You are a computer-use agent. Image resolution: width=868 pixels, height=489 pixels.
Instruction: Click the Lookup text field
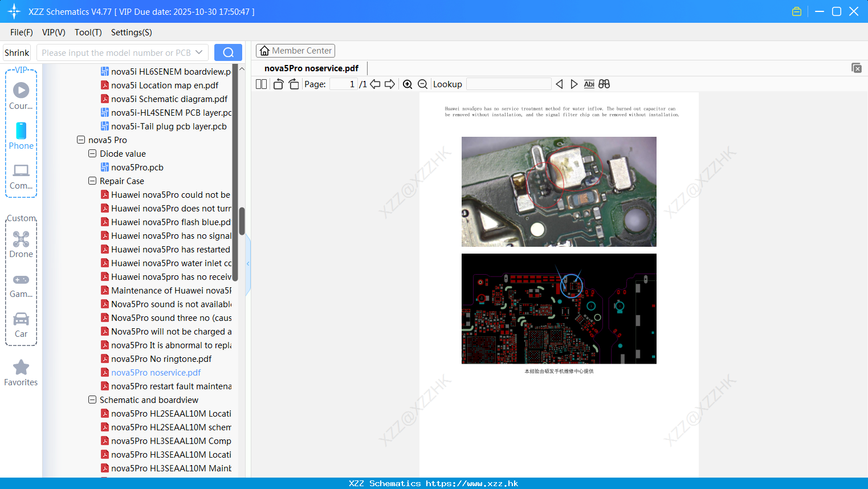coord(508,84)
